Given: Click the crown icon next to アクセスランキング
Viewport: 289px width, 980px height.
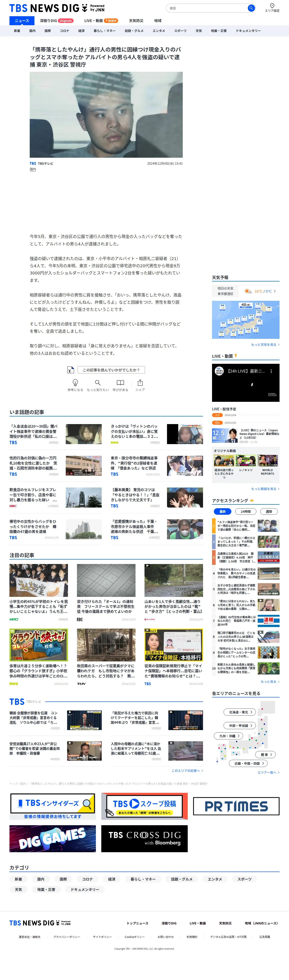Looking at the screenshot, I should 252,501.
